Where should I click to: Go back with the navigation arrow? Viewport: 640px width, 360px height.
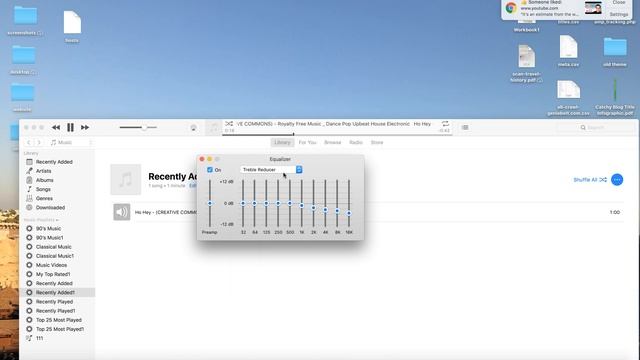[x=29, y=142]
